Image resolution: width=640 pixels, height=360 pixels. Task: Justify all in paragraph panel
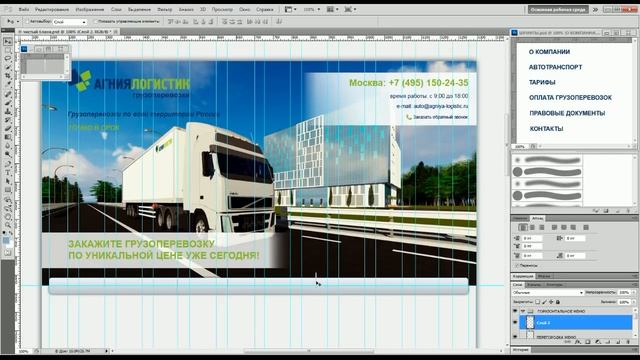[586, 227]
